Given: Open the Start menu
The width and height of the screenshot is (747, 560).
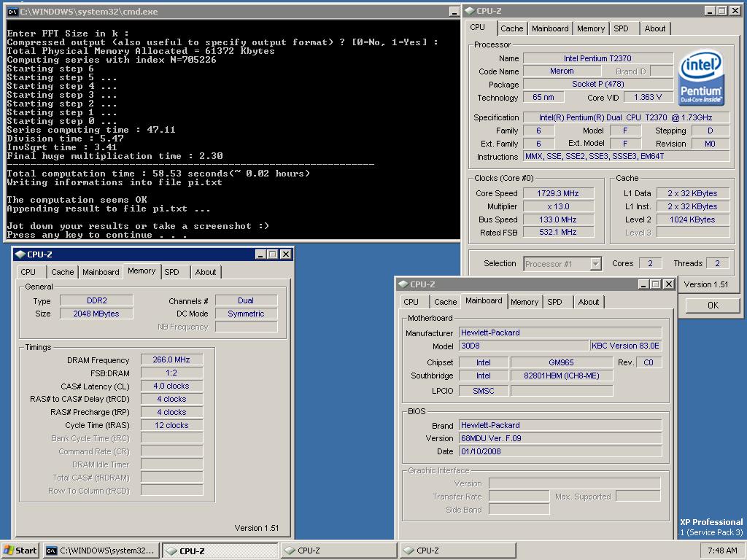Looking at the screenshot, I should (20, 551).
